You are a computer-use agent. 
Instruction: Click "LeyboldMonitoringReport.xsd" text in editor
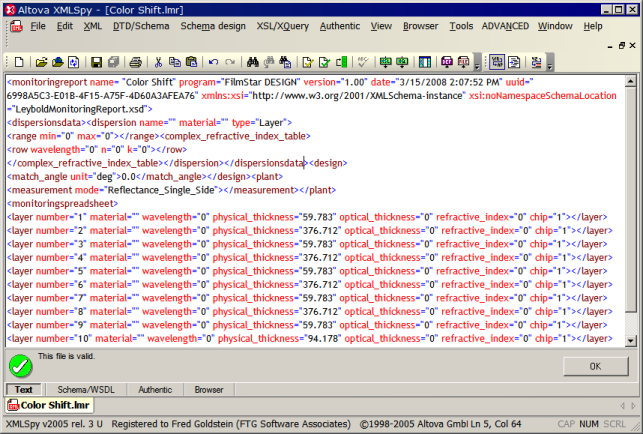[80, 109]
